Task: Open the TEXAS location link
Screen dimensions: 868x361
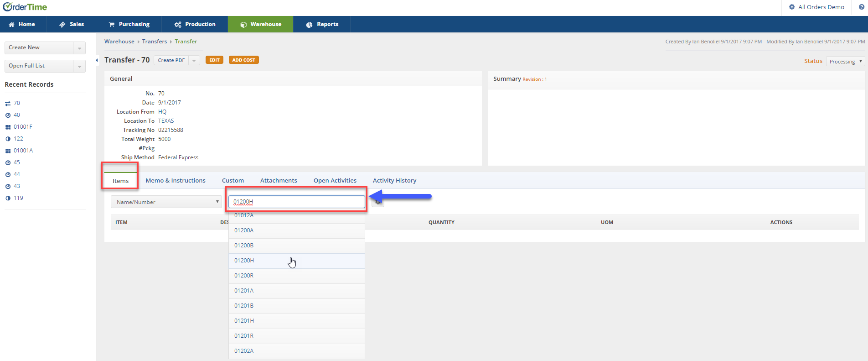Action: point(166,121)
